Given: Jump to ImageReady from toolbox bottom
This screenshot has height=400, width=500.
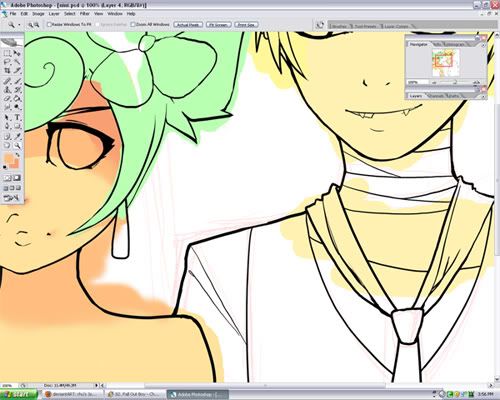Looking at the screenshot, I should pyautogui.click(x=12, y=198).
